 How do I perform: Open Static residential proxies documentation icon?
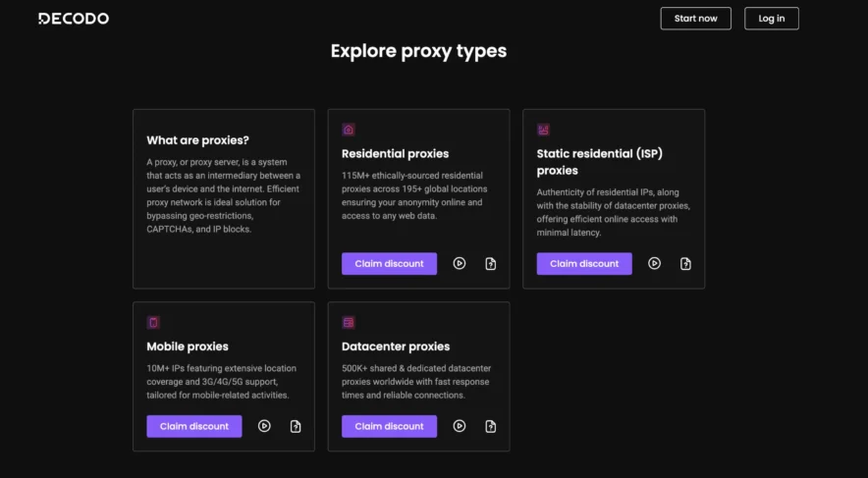pyautogui.click(x=686, y=263)
